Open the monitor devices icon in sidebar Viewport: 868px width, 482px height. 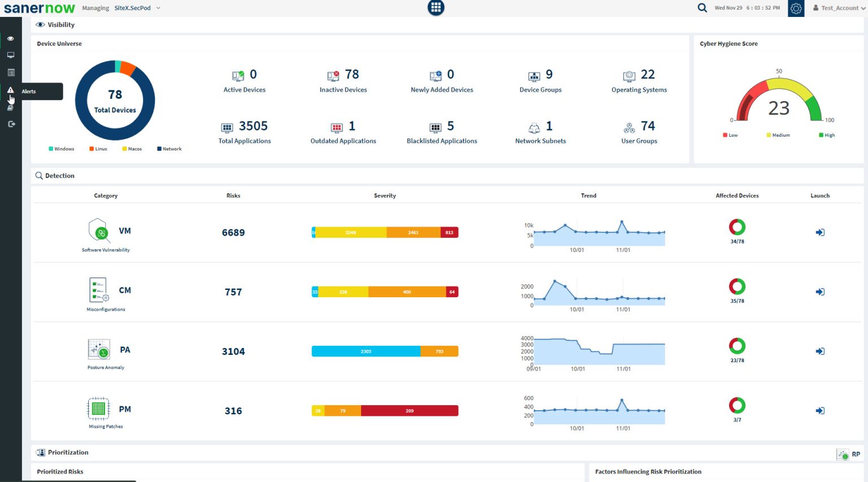[10, 55]
